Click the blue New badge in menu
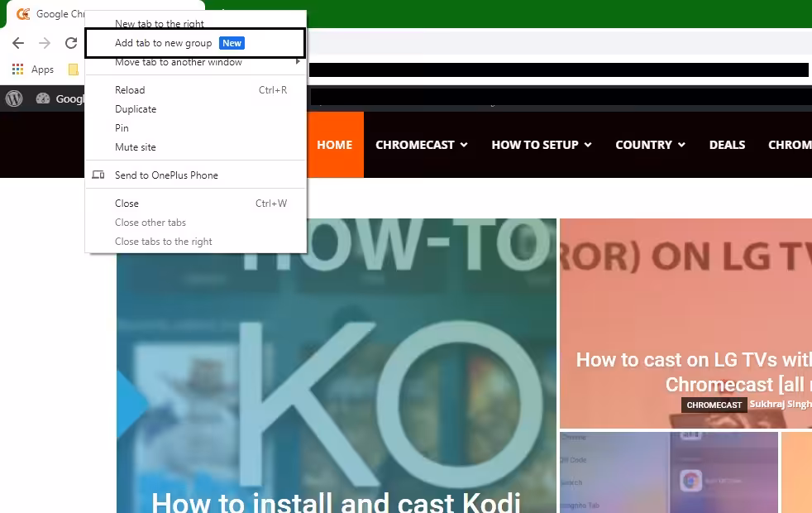 (232, 43)
